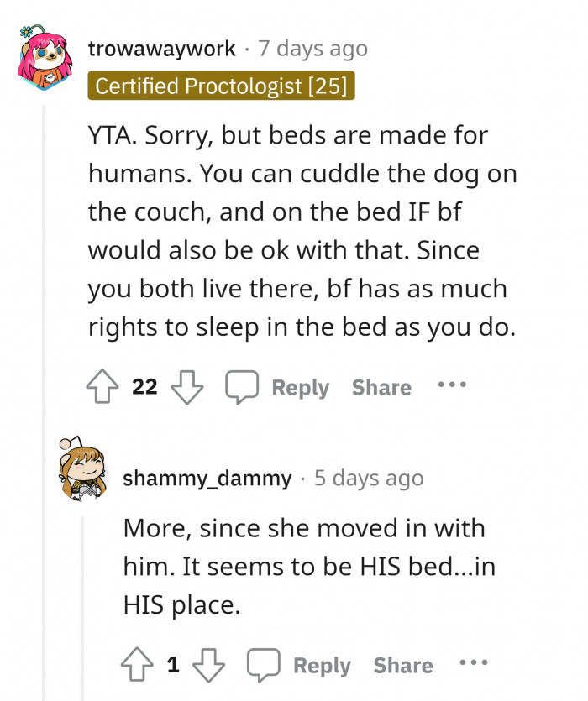Open the overflow menu on shammy_dammy's comment
The image size is (588, 701).
pos(473,662)
